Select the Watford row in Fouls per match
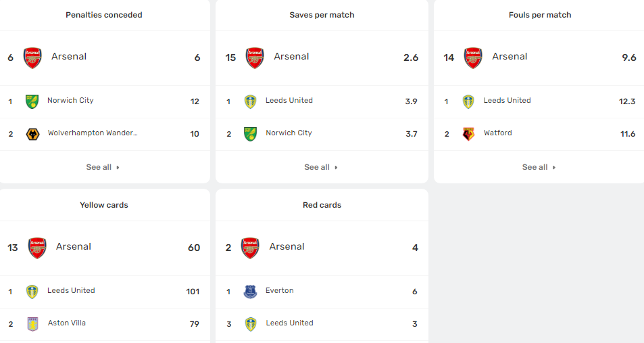Image resolution: width=644 pixels, height=343 pixels. tap(539, 134)
